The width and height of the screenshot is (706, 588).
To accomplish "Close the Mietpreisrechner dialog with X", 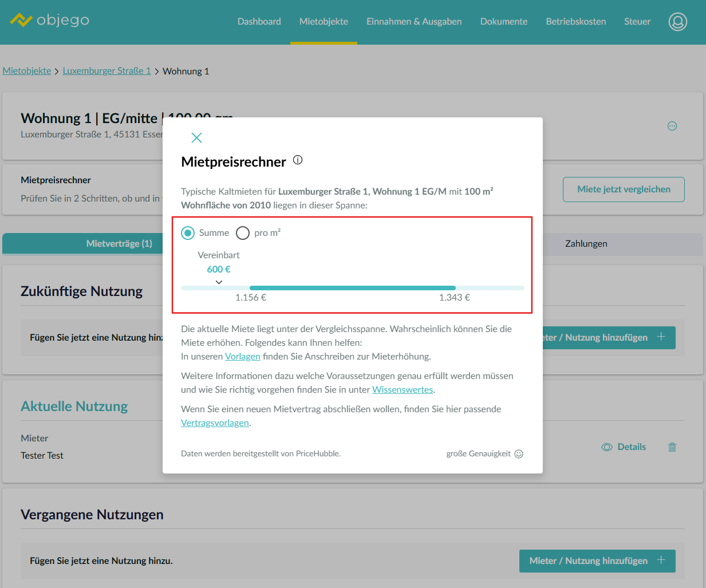I will [196, 137].
